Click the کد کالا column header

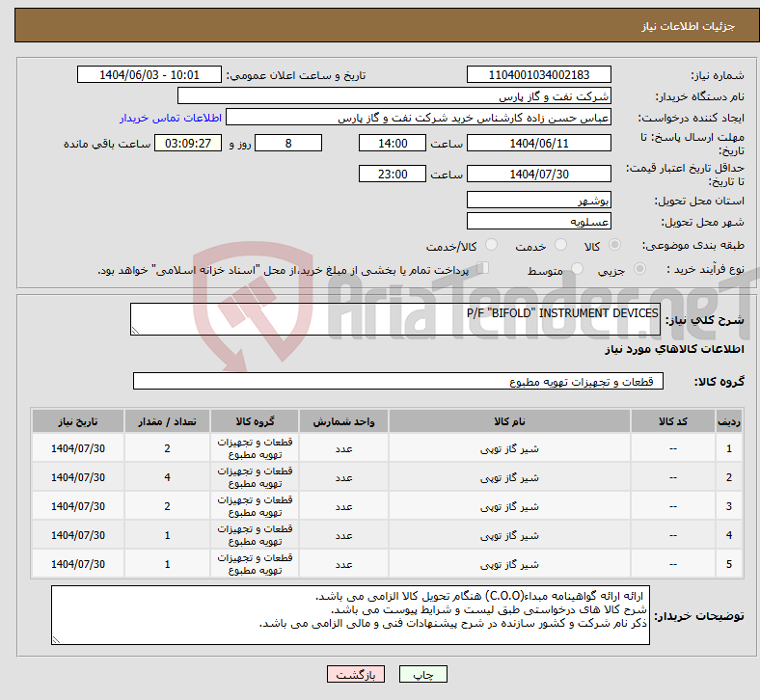click(673, 421)
